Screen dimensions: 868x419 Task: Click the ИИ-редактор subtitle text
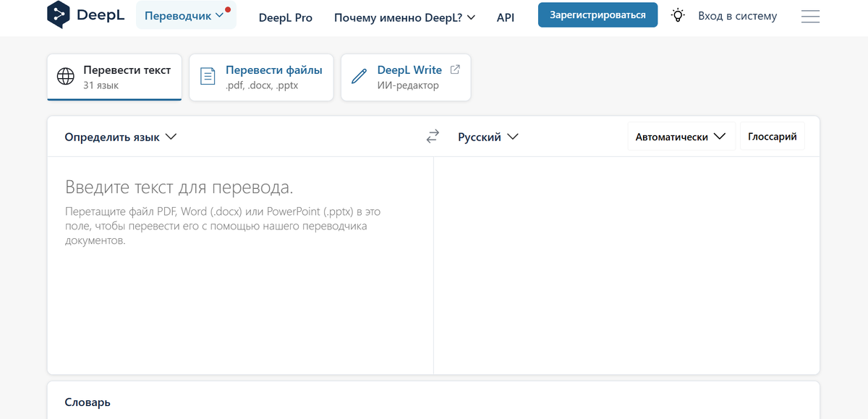coord(408,85)
